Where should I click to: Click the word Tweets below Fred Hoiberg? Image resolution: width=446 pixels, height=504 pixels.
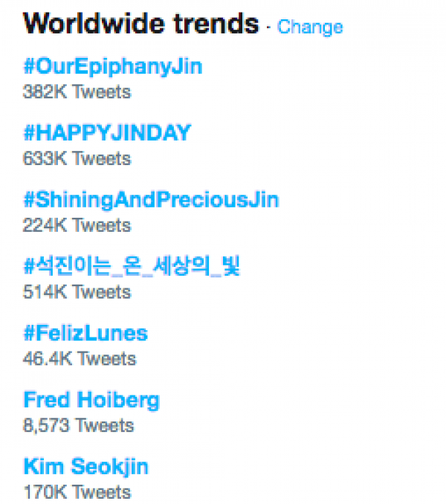(105, 425)
